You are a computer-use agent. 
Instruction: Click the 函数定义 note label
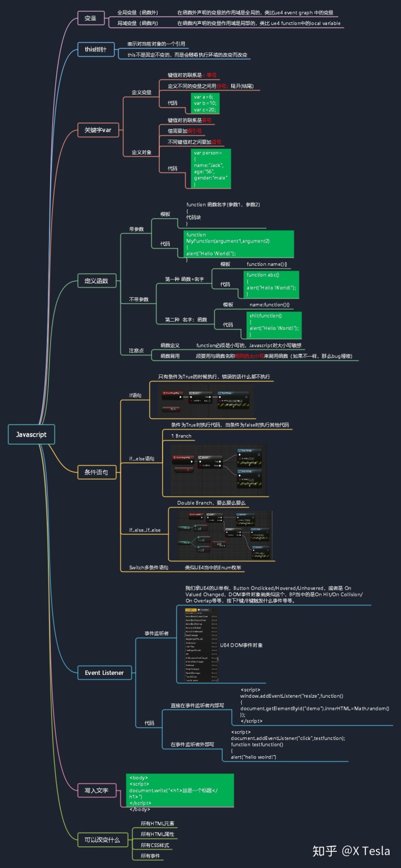click(x=170, y=346)
